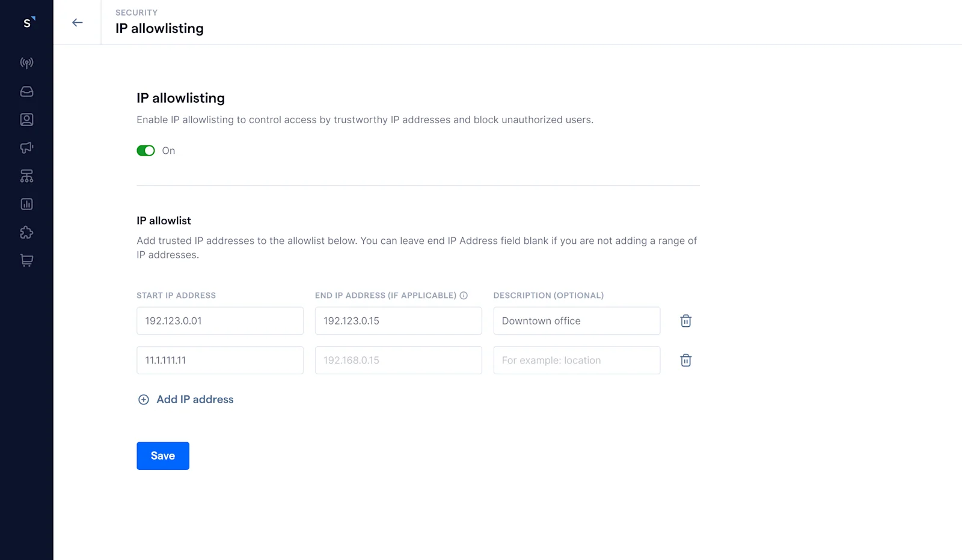Delete the 11.1.111.11 IP entry

click(685, 360)
